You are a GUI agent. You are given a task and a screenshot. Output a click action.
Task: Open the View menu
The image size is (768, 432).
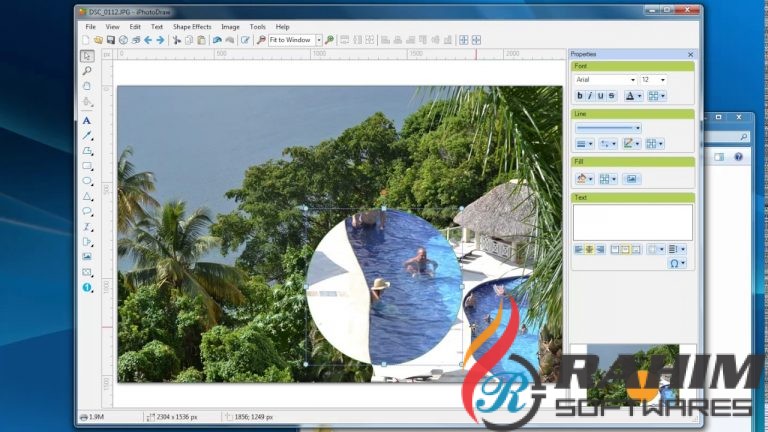click(113, 27)
